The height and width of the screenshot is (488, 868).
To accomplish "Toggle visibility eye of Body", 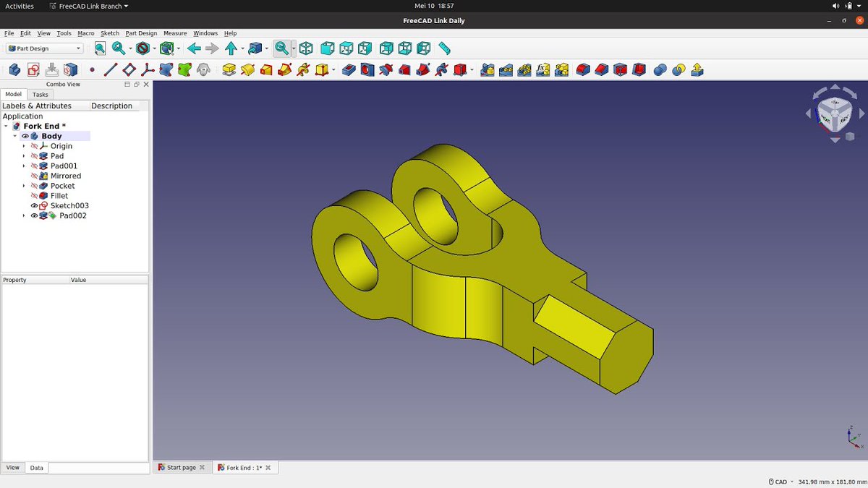I will (25, 136).
